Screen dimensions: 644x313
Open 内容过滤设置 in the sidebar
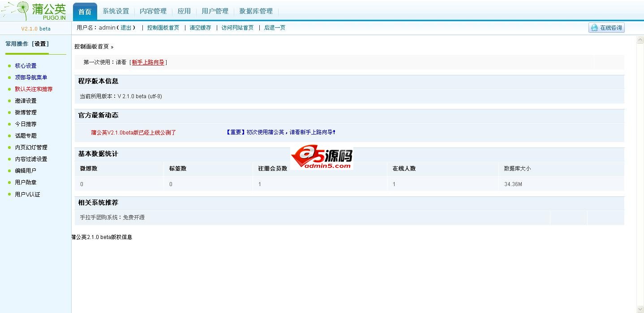31,159
